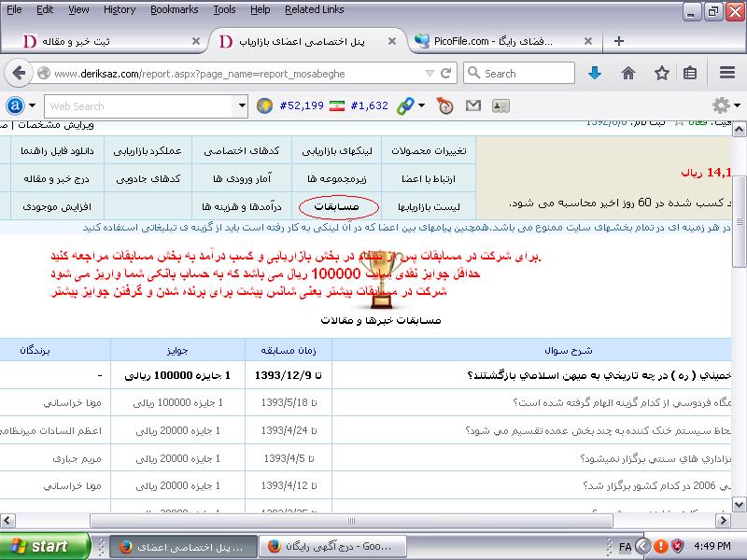Click the vertical scrollbar down arrow
The height and width of the screenshot is (560, 747).
pyautogui.click(x=739, y=504)
